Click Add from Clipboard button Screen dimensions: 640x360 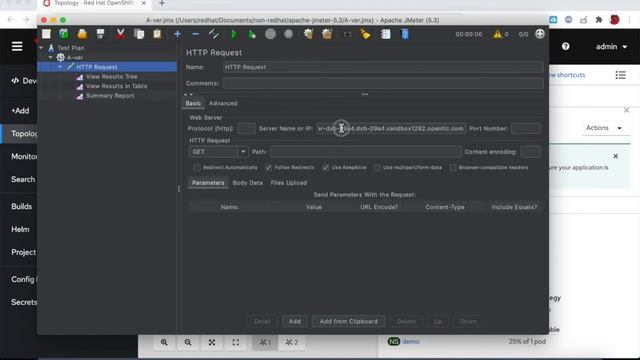point(349,322)
